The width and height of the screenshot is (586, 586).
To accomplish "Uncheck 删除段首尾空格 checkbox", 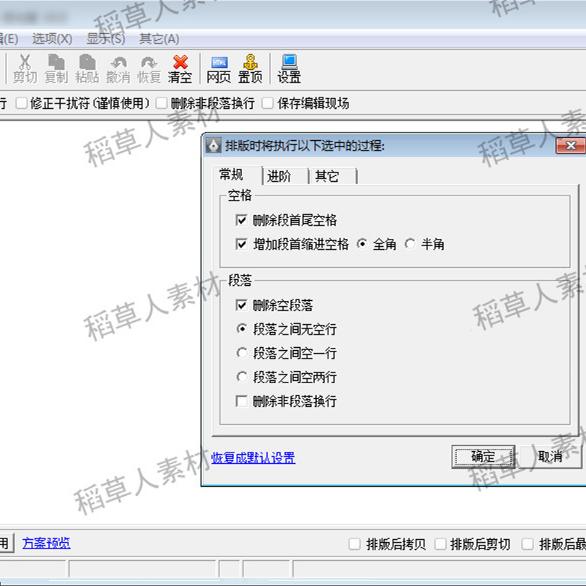I will pos(241,220).
